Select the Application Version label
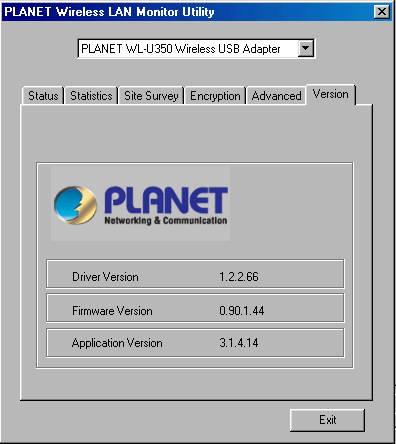 coord(117,343)
